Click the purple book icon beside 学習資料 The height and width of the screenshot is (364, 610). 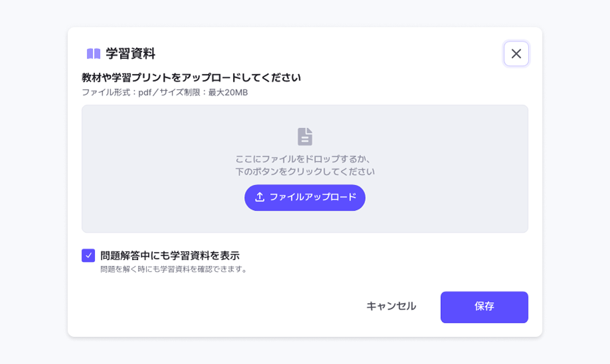tap(94, 54)
